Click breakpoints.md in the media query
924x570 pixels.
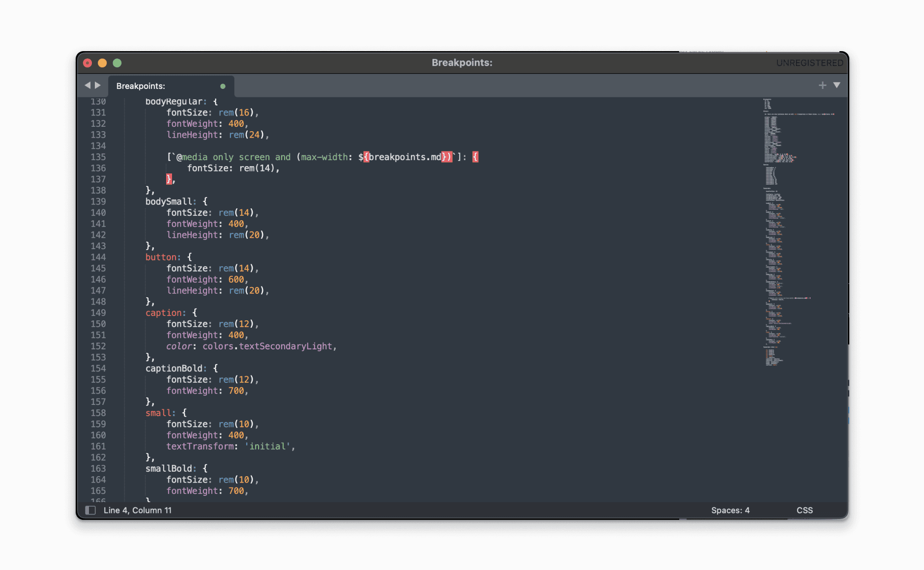pyautogui.click(x=405, y=157)
